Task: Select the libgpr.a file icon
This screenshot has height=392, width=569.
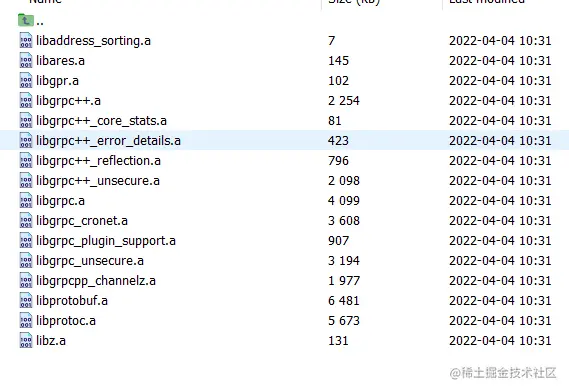Action: pos(26,80)
